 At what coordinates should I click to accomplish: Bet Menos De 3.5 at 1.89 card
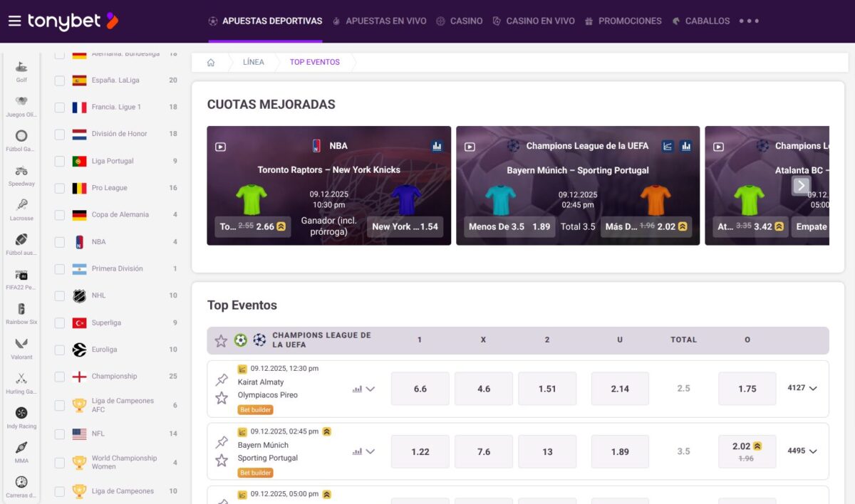tap(509, 227)
